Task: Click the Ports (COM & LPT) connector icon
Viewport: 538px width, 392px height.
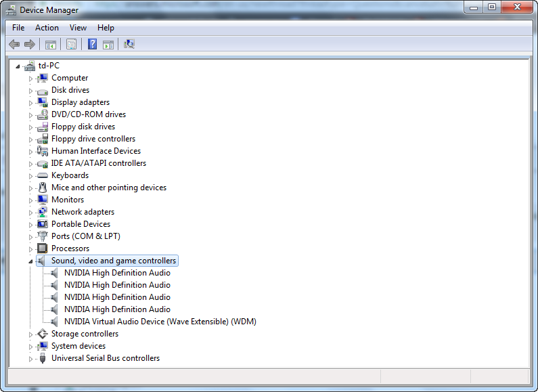Action: (43, 236)
